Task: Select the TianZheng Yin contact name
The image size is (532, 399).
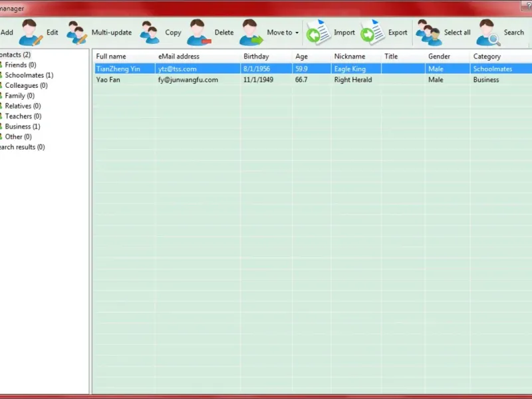Action: tap(118, 69)
